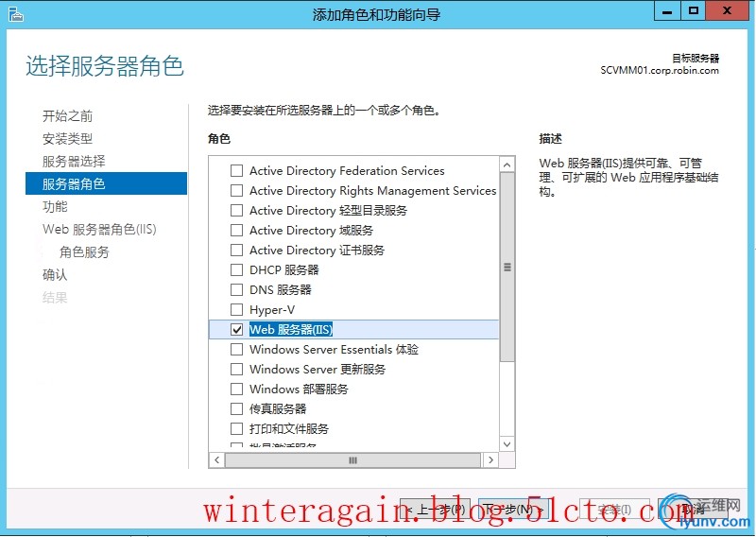Select Active Directory Federation Services label
This screenshot has height=537, width=756.
[347, 171]
